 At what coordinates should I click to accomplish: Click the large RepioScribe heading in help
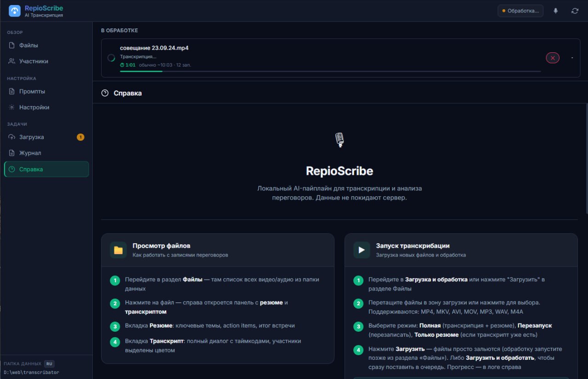point(339,171)
